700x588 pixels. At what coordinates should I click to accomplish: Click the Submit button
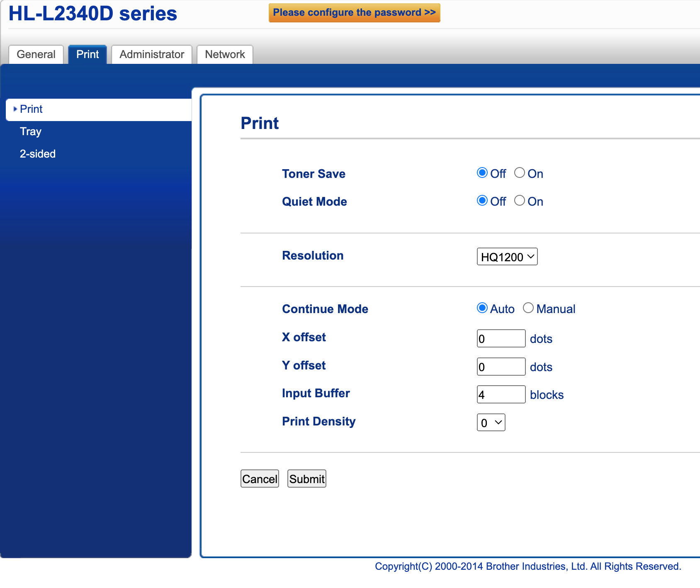coord(307,479)
